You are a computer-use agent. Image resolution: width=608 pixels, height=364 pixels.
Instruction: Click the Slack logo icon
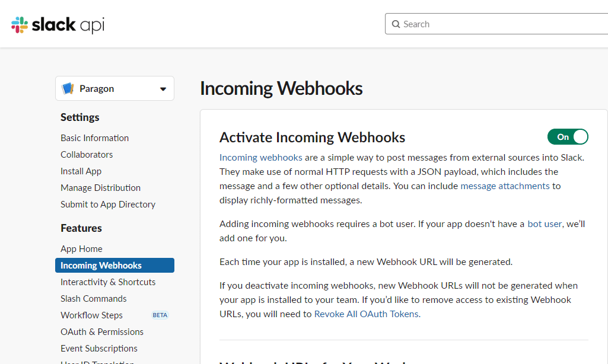pyautogui.click(x=20, y=25)
